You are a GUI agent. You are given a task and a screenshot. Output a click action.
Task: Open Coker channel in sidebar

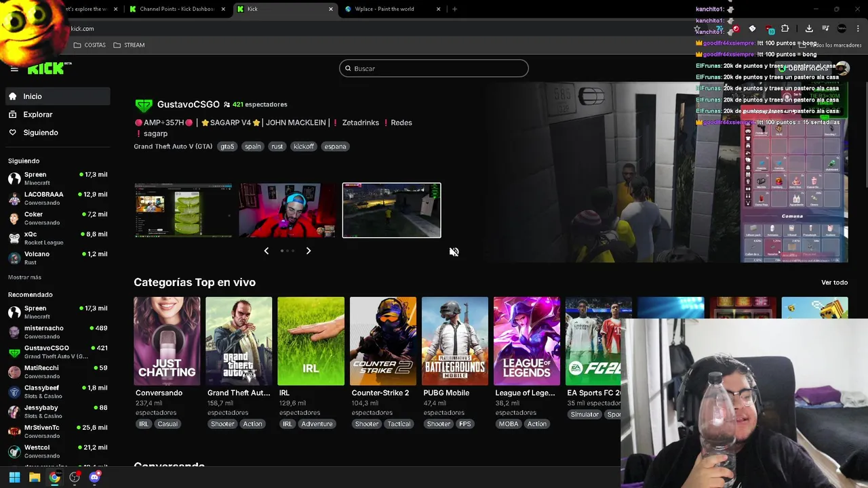pyautogui.click(x=58, y=218)
